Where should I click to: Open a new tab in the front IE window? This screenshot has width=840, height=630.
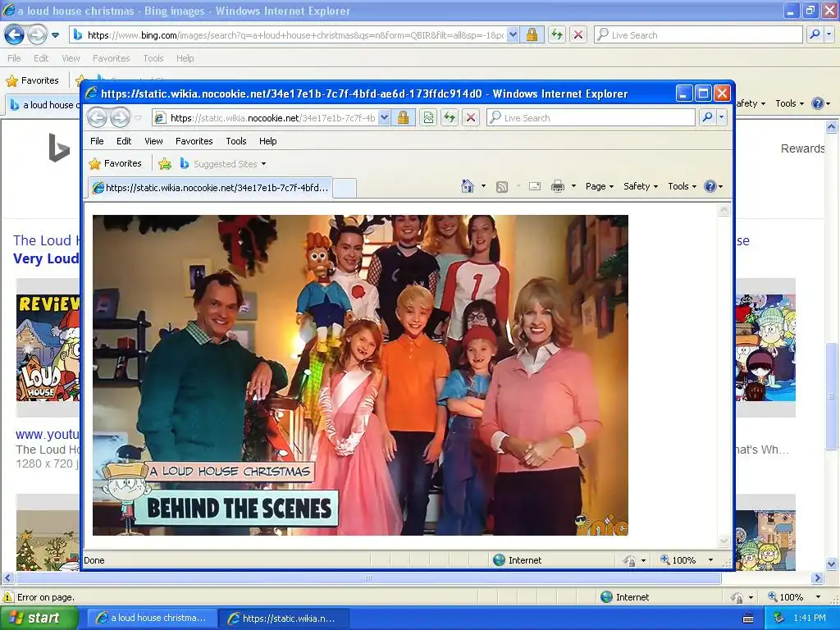point(345,188)
